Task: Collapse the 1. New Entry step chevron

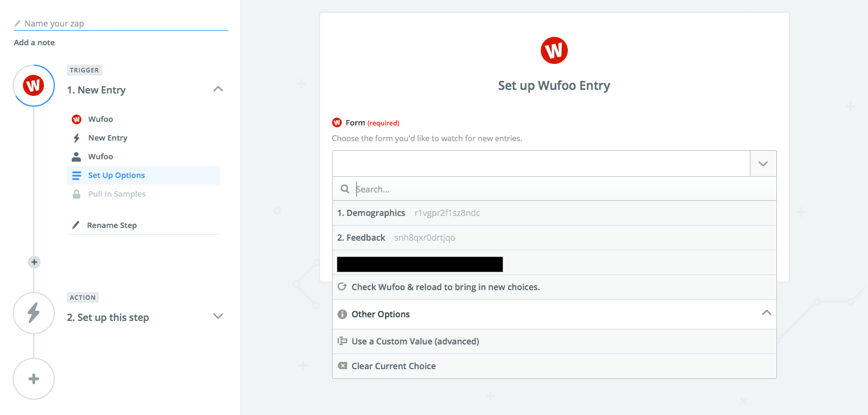Action: coord(218,89)
